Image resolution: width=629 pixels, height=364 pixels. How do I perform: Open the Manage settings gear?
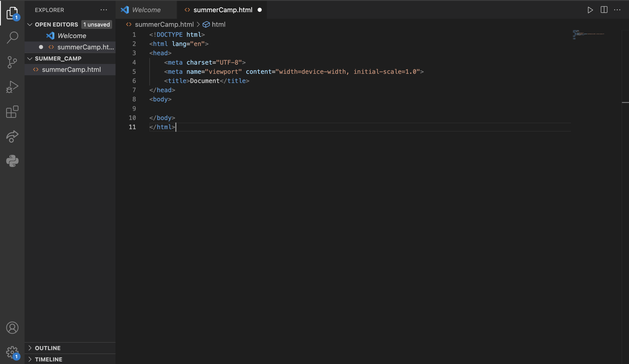[x=12, y=352]
